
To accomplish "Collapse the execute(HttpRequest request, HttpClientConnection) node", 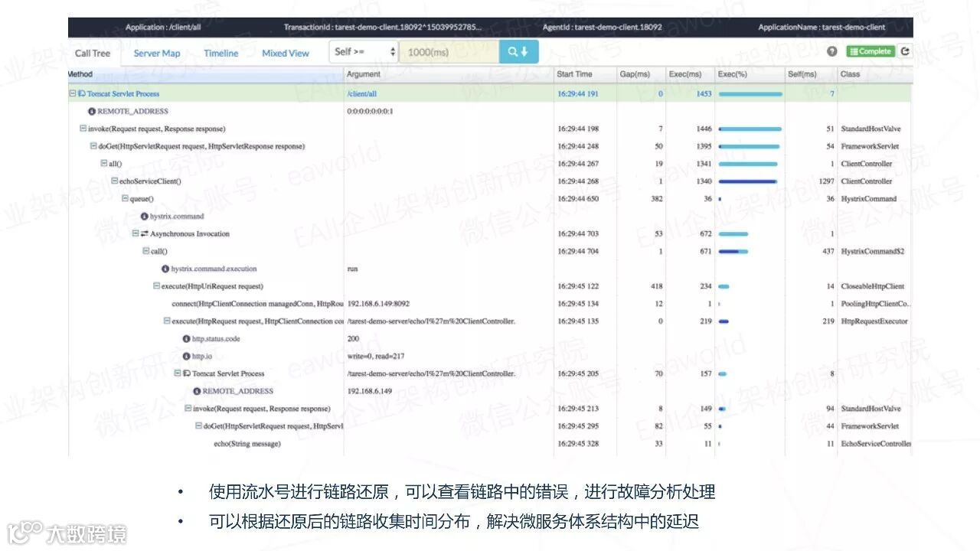I will [x=167, y=321].
